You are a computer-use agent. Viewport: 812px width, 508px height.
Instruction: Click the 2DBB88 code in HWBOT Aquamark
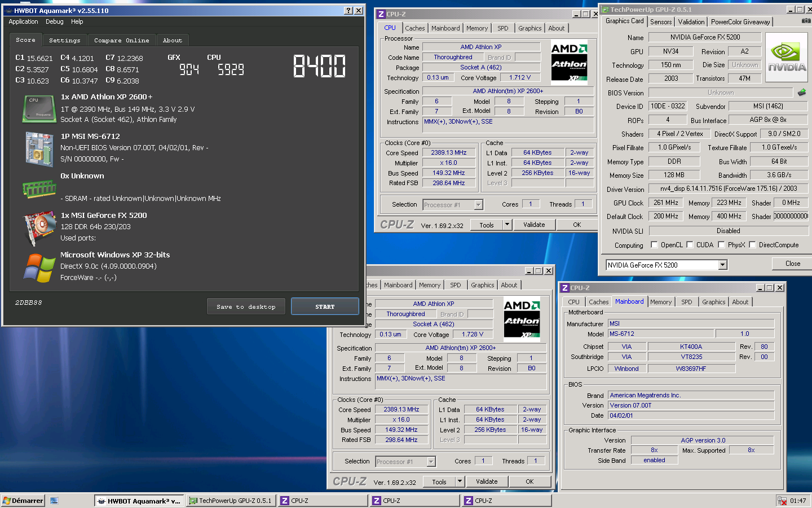pyautogui.click(x=29, y=303)
